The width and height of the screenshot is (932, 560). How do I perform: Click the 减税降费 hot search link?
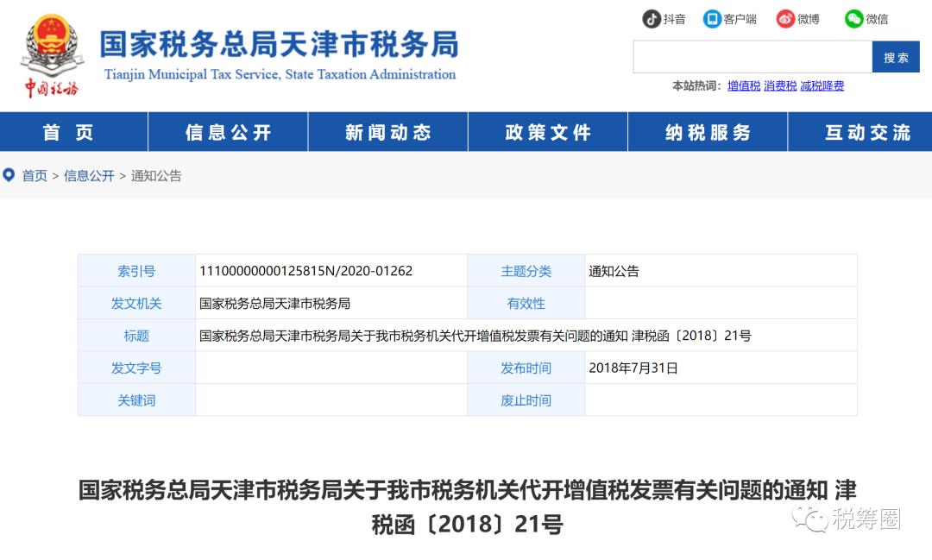tap(822, 85)
